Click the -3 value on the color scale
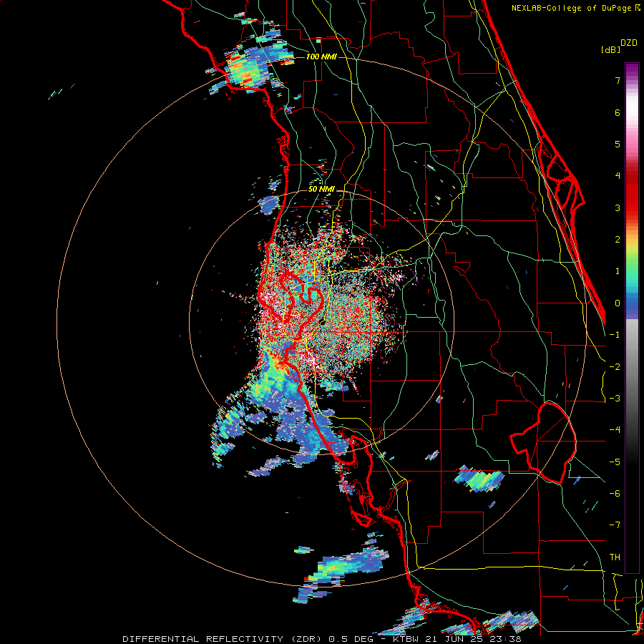Image resolution: width=644 pixels, height=644 pixels. [615, 399]
